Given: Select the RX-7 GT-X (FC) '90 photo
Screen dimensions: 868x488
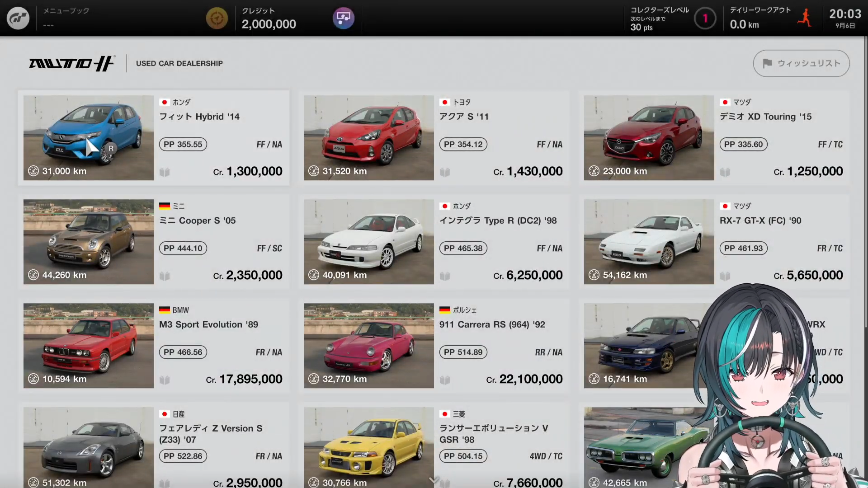Looking at the screenshot, I should 649,242.
